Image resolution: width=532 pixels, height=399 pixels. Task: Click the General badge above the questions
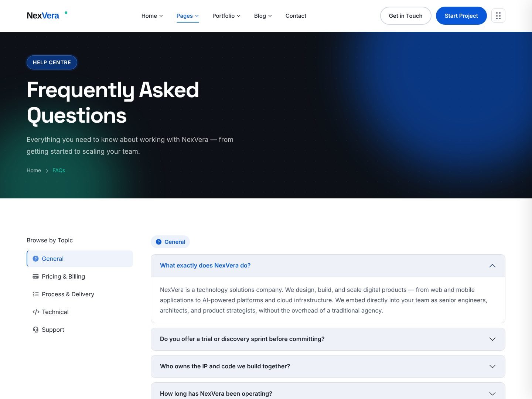pyautogui.click(x=170, y=242)
